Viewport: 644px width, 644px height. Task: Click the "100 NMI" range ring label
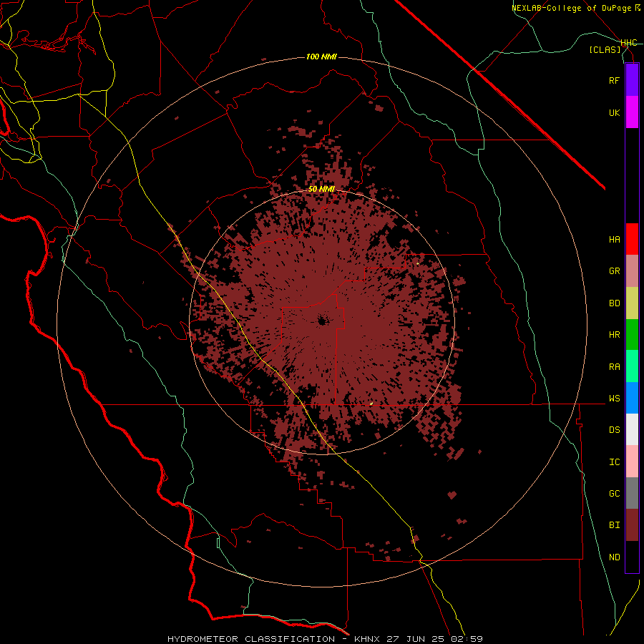321,57
